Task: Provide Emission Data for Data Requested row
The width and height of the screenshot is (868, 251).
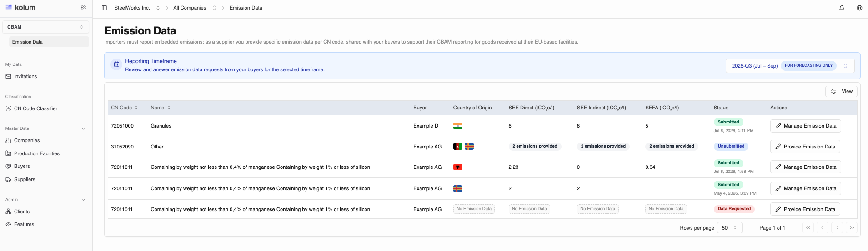Action: click(x=805, y=209)
